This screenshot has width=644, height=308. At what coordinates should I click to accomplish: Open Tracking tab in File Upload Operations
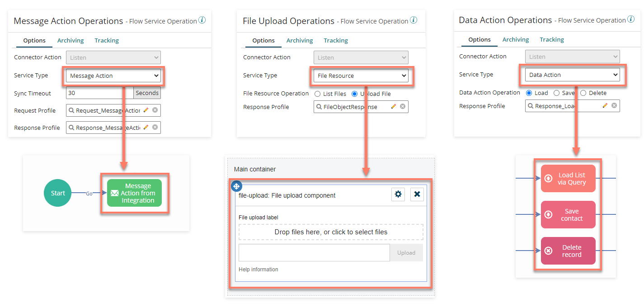pos(336,40)
